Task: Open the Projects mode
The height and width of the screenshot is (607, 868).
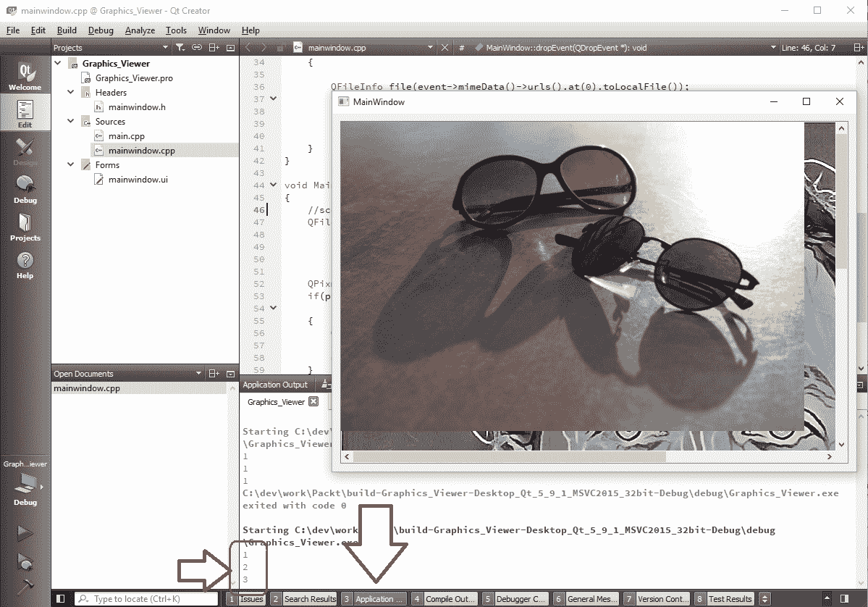Action: [25, 227]
